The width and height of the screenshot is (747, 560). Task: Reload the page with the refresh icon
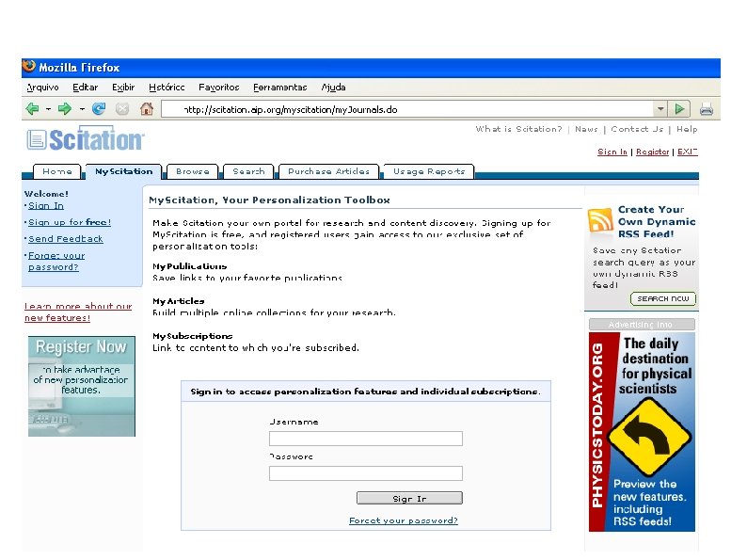[99, 109]
